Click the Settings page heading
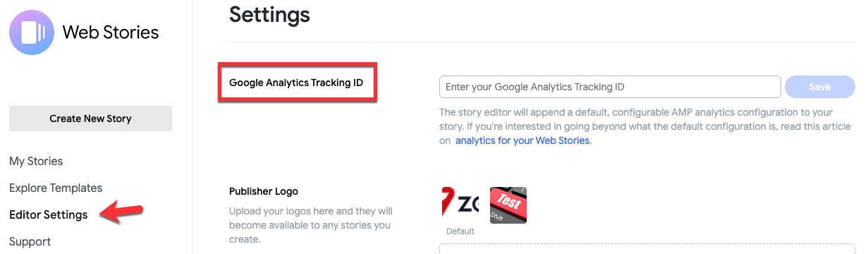The height and width of the screenshot is (254, 868). tap(269, 13)
